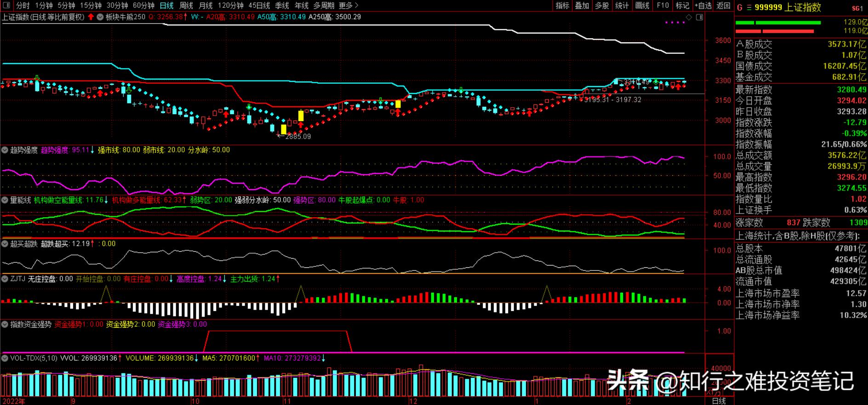Switch to the 周线 weekly period
This screenshot has width=868, height=405.
pyautogui.click(x=186, y=6)
